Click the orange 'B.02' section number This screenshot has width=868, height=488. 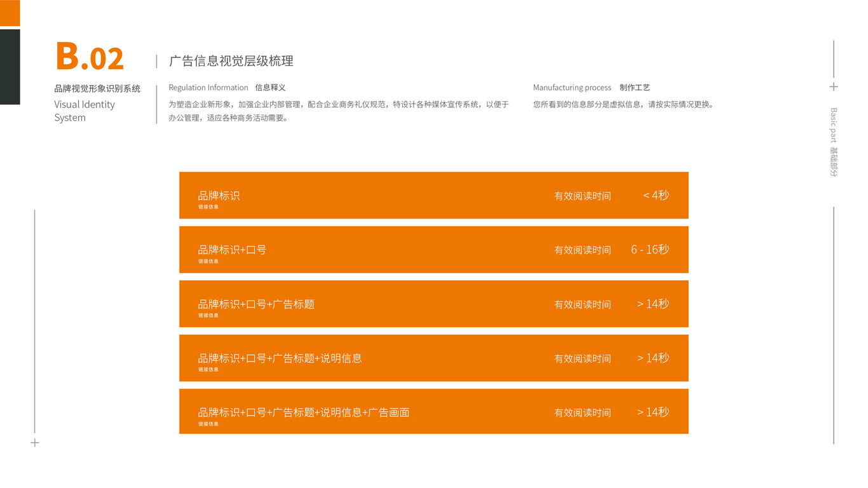(x=90, y=57)
